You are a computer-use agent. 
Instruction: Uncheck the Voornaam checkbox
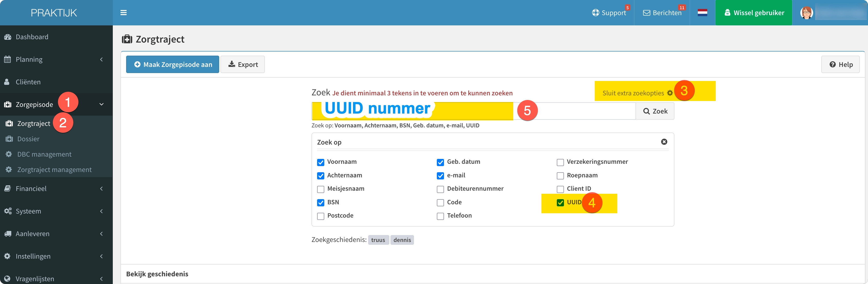[x=320, y=163]
